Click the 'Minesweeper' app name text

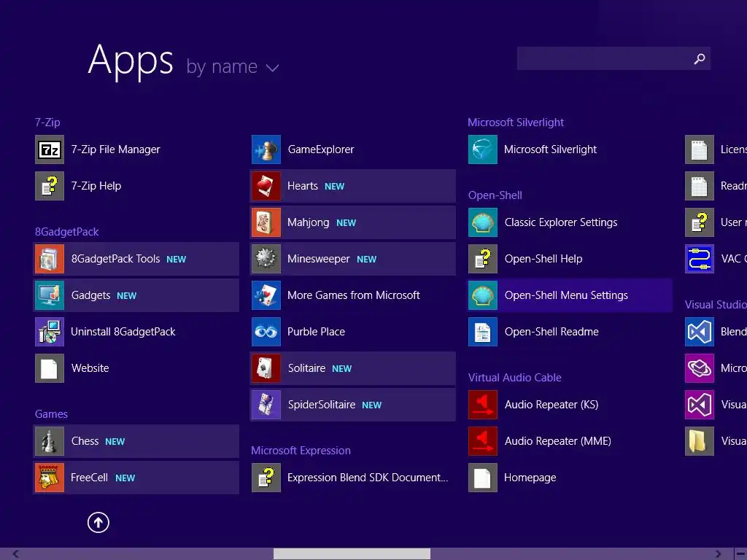coord(319,259)
